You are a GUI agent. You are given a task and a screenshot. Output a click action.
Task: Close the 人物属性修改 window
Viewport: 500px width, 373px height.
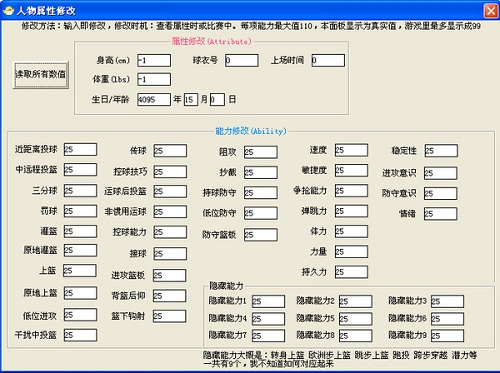491,11
